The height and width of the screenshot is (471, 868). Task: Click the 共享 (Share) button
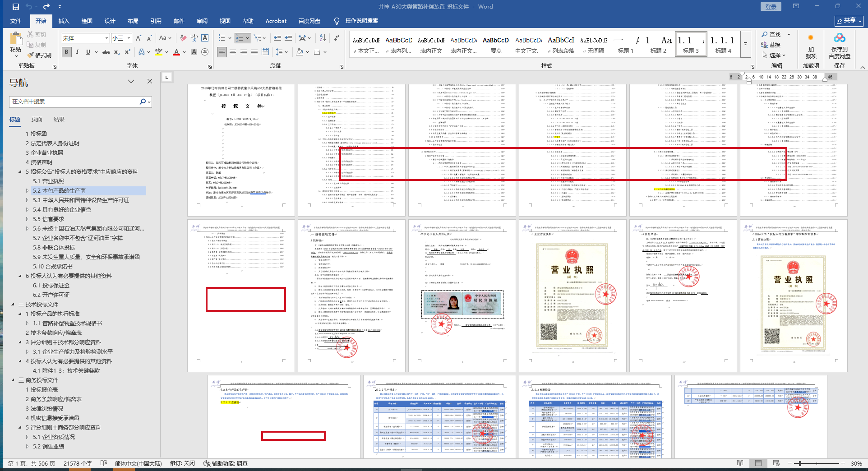(x=849, y=21)
